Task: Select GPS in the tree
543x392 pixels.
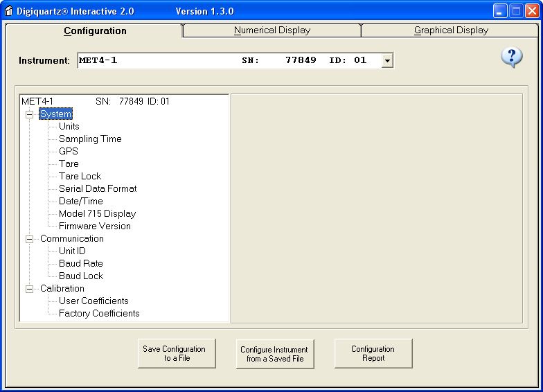Action: click(x=68, y=151)
